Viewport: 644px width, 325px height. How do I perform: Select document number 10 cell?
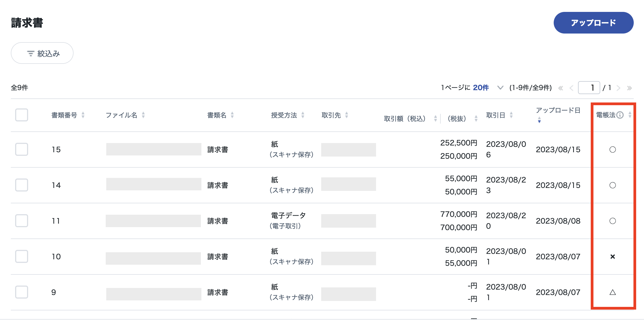click(56, 257)
